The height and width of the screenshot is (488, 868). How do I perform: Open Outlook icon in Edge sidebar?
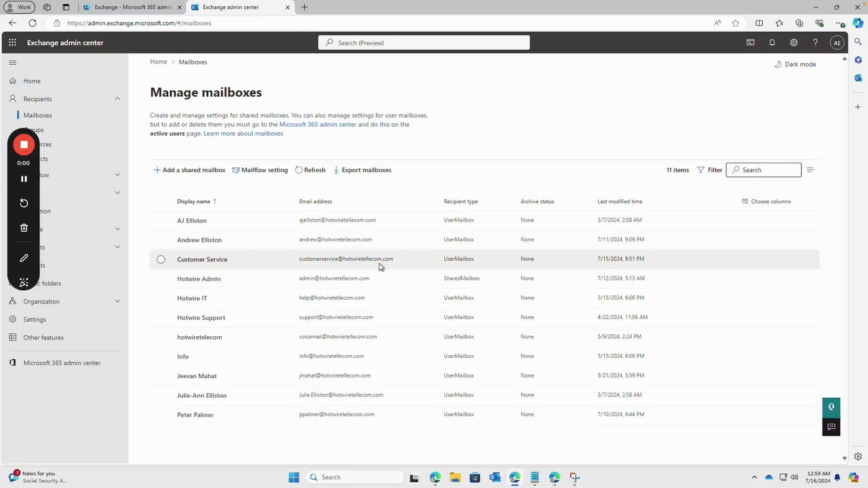858,77
